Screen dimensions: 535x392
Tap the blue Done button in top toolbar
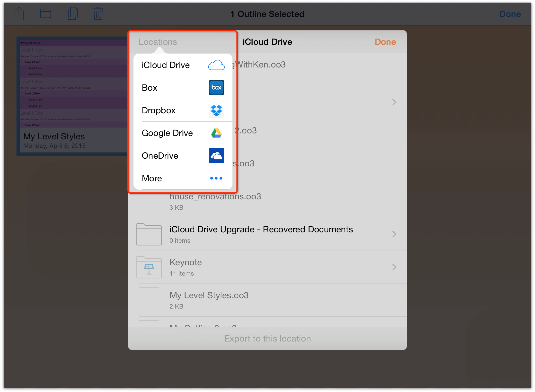510,14
